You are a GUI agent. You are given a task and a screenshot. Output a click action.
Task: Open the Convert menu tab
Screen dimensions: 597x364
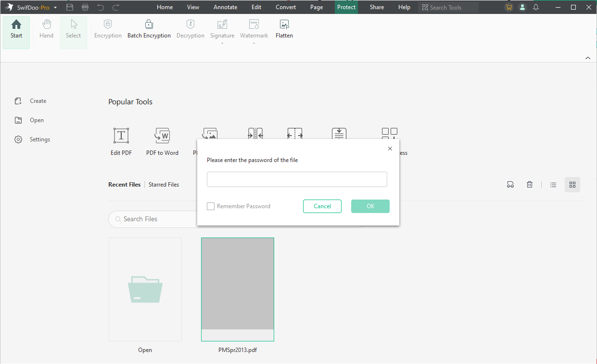(286, 7)
